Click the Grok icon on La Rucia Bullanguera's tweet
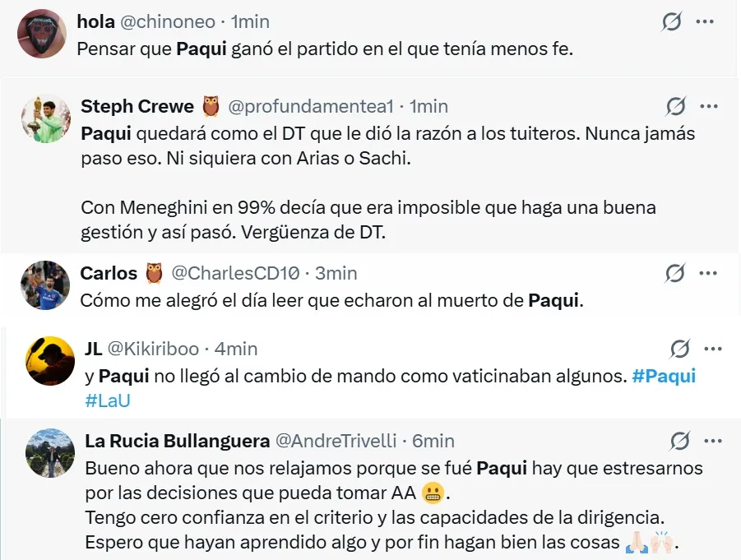This screenshot has height=560, width=741. (679, 442)
